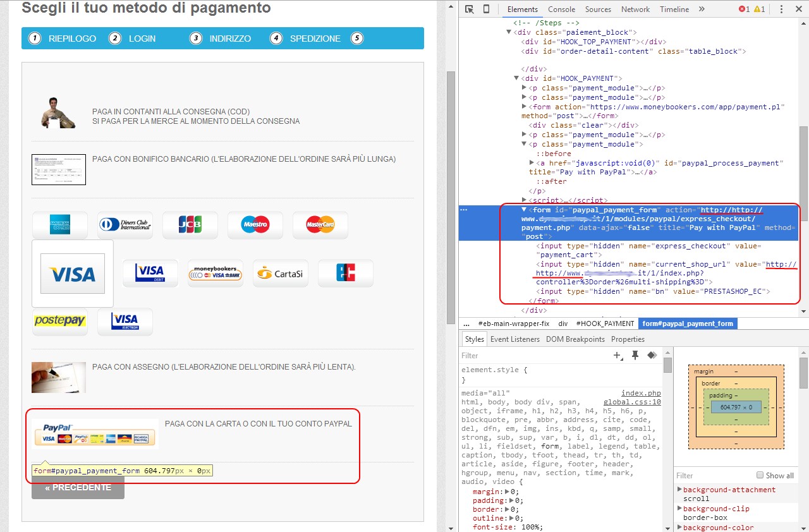Choose VISA Electron card logo
Viewport: 809px width, 532px height.
[125, 321]
